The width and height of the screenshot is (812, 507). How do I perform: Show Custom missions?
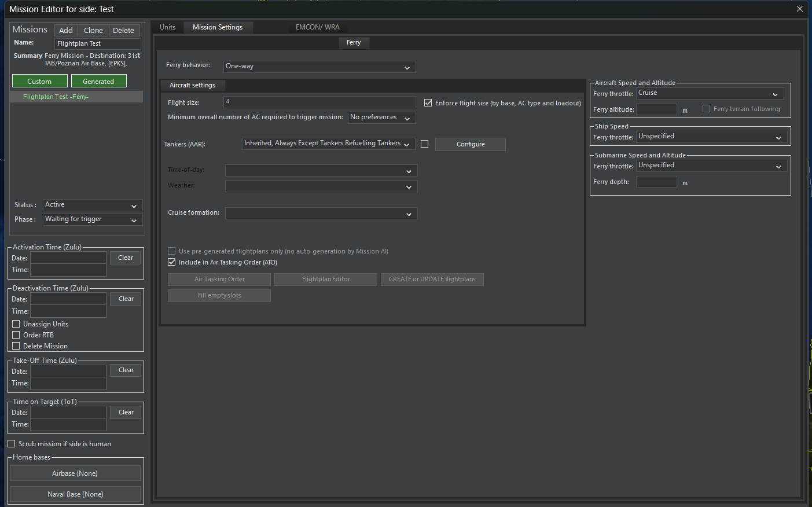(x=39, y=81)
